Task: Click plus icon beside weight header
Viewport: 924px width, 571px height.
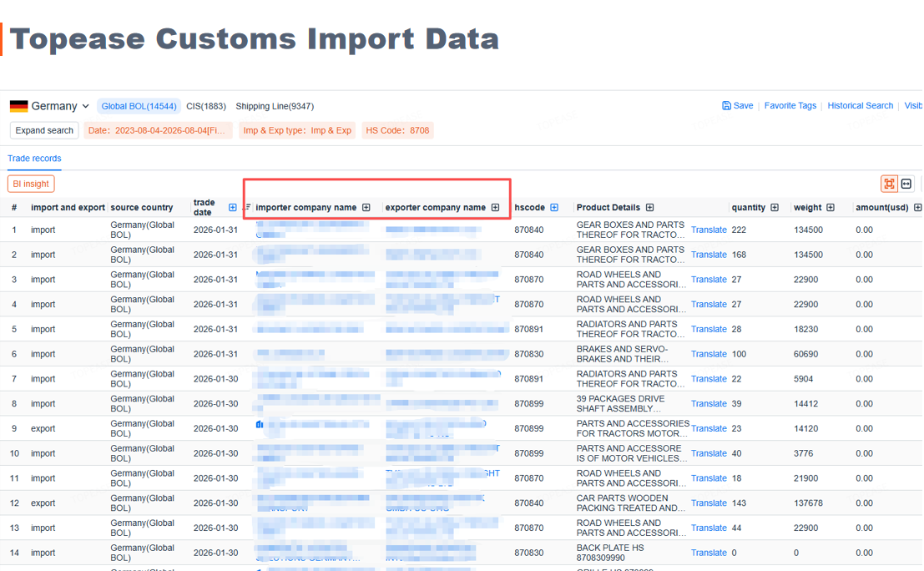Action: (x=831, y=207)
